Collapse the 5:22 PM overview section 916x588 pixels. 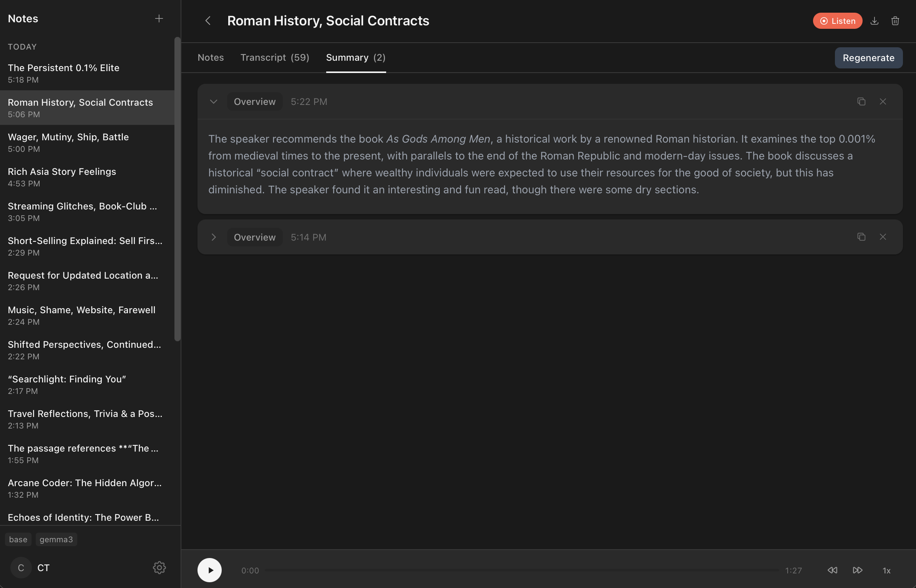pos(214,101)
